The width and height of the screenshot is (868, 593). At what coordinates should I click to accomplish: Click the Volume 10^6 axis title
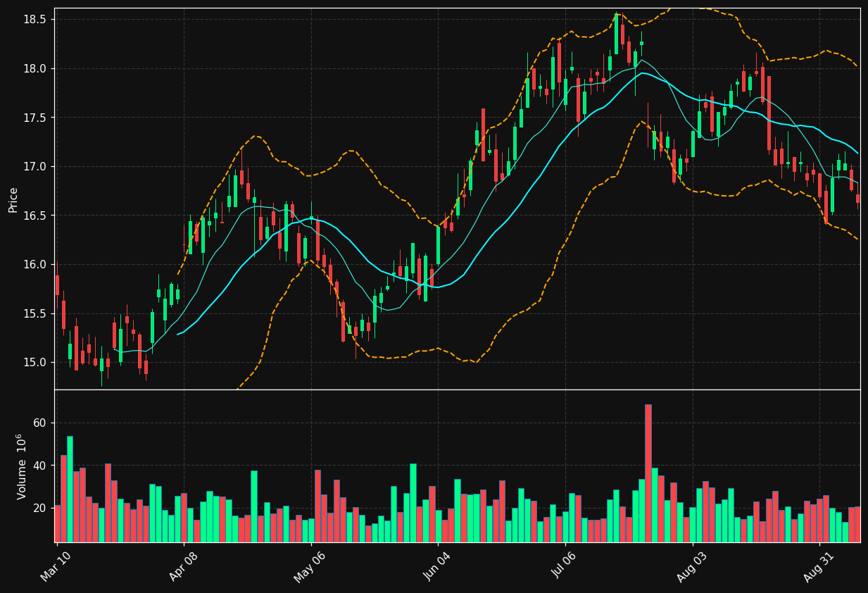pos(22,466)
